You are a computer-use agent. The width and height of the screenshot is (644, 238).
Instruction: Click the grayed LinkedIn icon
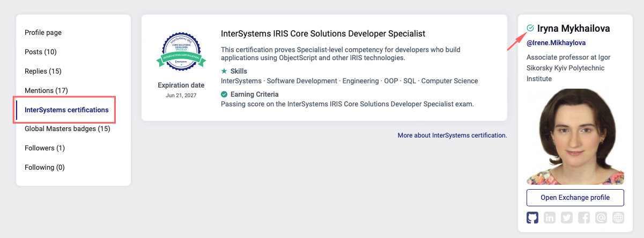pyautogui.click(x=550, y=218)
